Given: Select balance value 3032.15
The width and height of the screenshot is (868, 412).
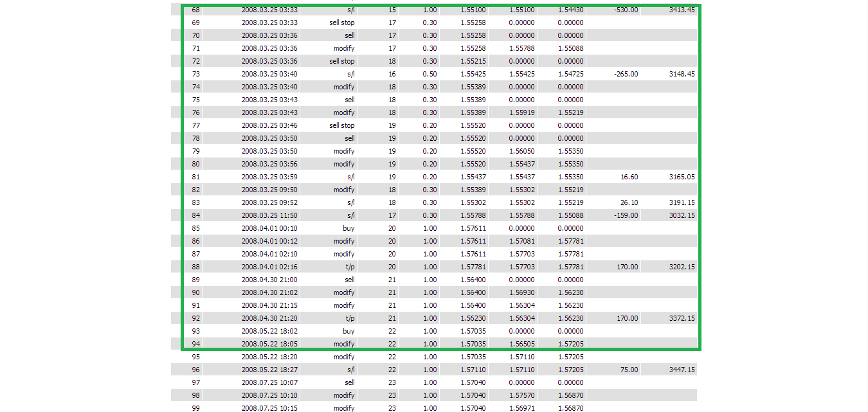Looking at the screenshot, I should (682, 215).
